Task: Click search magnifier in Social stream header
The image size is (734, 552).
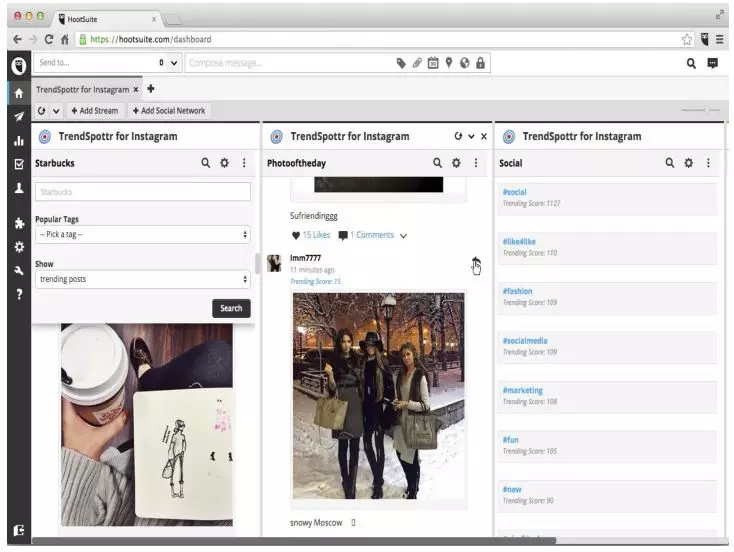Action: [x=670, y=163]
